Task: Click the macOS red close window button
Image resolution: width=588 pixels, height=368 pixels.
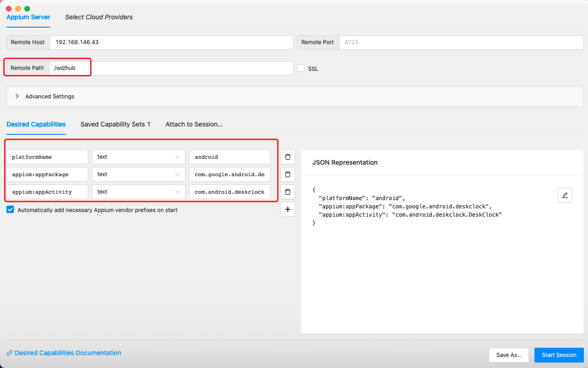Action: pos(9,9)
